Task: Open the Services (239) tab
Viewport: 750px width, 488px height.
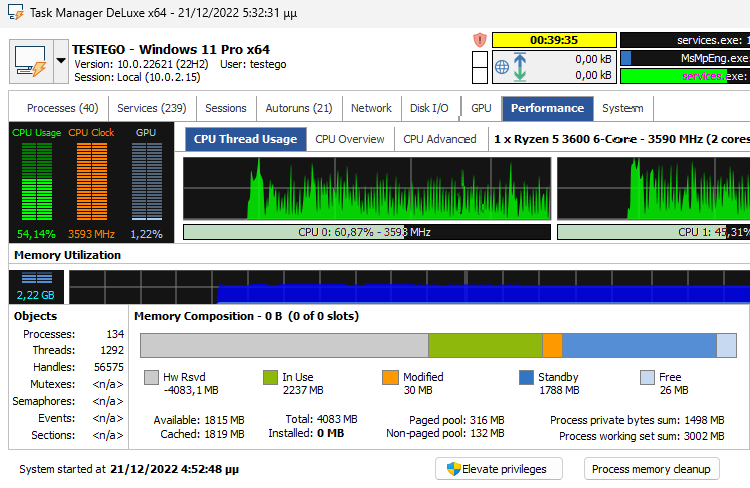Action: (x=152, y=108)
